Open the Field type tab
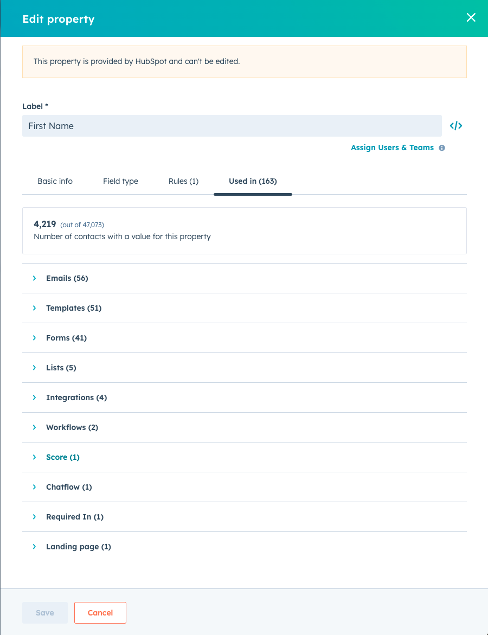The height and width of the screenshot is (636, 488). click(120, 181)
